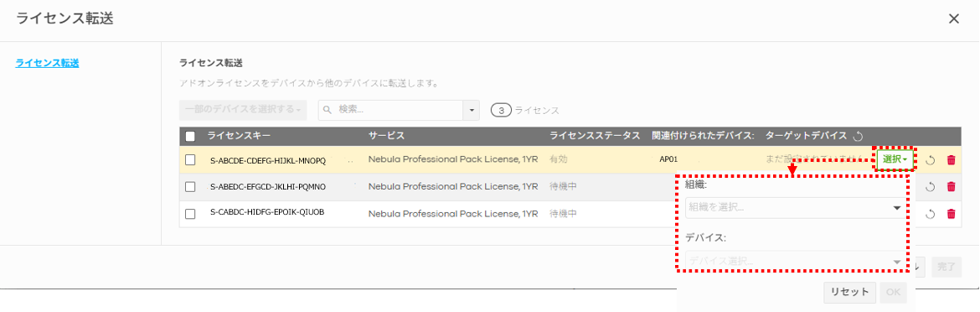Click reset icon in ターゲットデバイス column header
The height and width of the screenshot is (312, 980).
858,136
